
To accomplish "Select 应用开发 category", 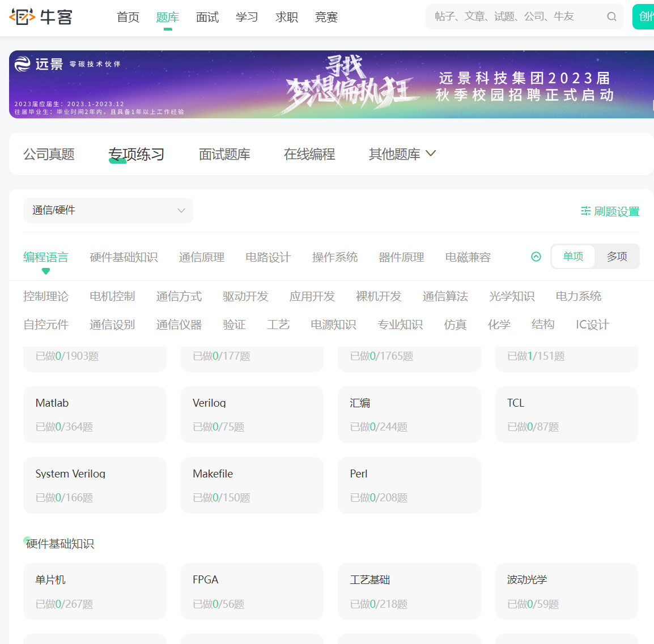I will click(312, 296).
